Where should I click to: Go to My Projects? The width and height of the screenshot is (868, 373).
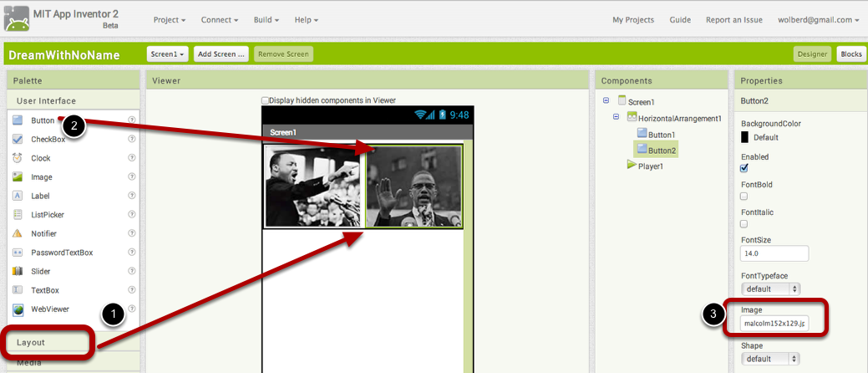632,19
